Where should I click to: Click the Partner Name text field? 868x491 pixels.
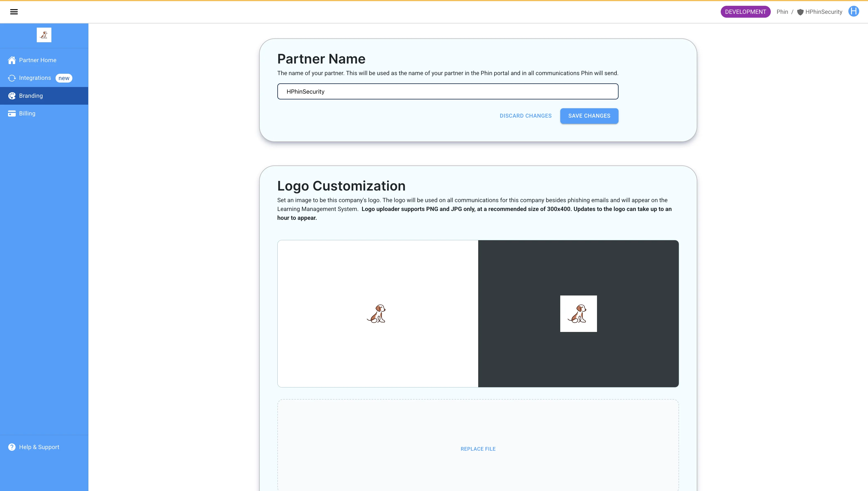pos(447,92)
